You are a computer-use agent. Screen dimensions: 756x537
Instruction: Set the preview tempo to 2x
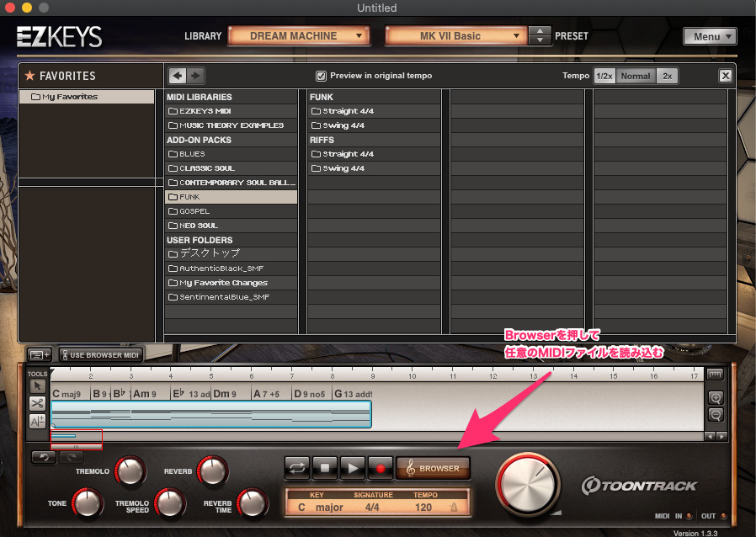pos(667,76)
